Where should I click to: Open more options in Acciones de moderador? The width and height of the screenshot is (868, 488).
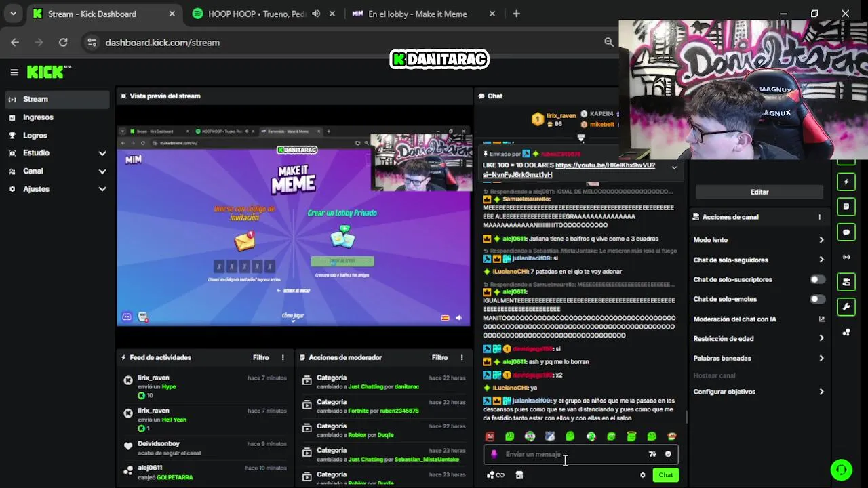pos(462,357)
